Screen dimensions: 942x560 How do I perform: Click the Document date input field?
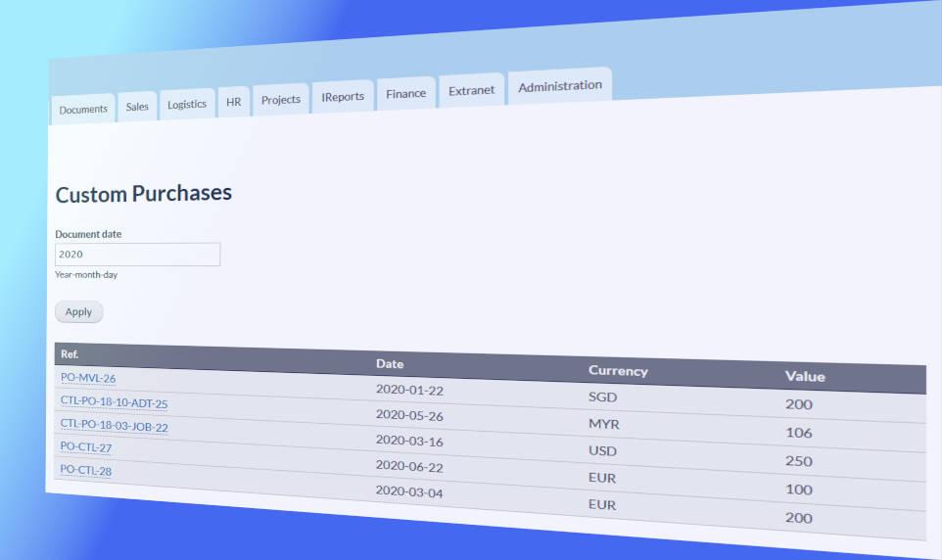[137, 255]
